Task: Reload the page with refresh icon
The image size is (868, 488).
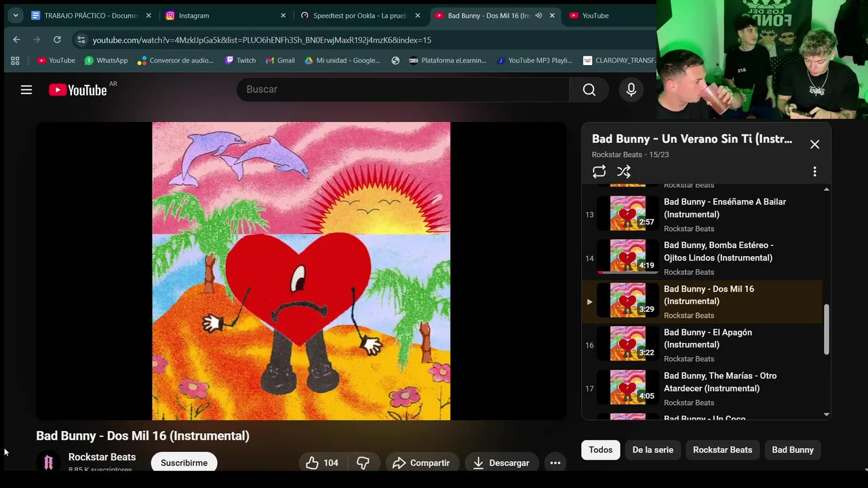Action: [x=57, y=40]
